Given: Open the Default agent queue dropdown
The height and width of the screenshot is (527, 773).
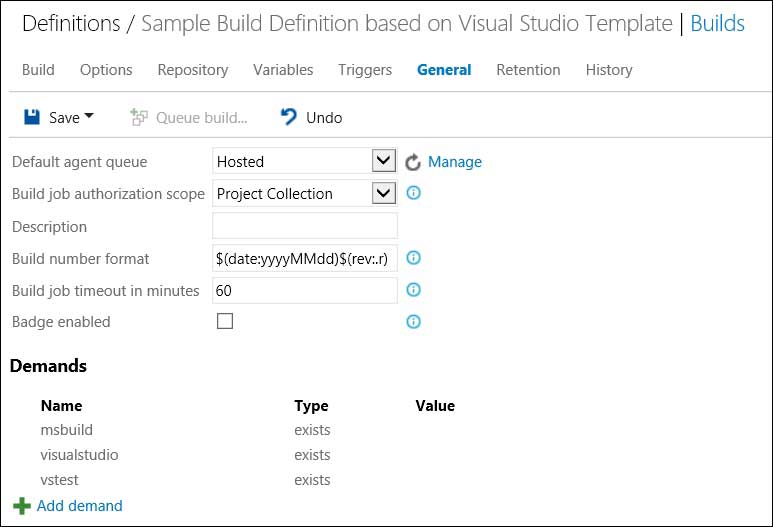Looking at the screenshot, I should [x=384, y=161].
